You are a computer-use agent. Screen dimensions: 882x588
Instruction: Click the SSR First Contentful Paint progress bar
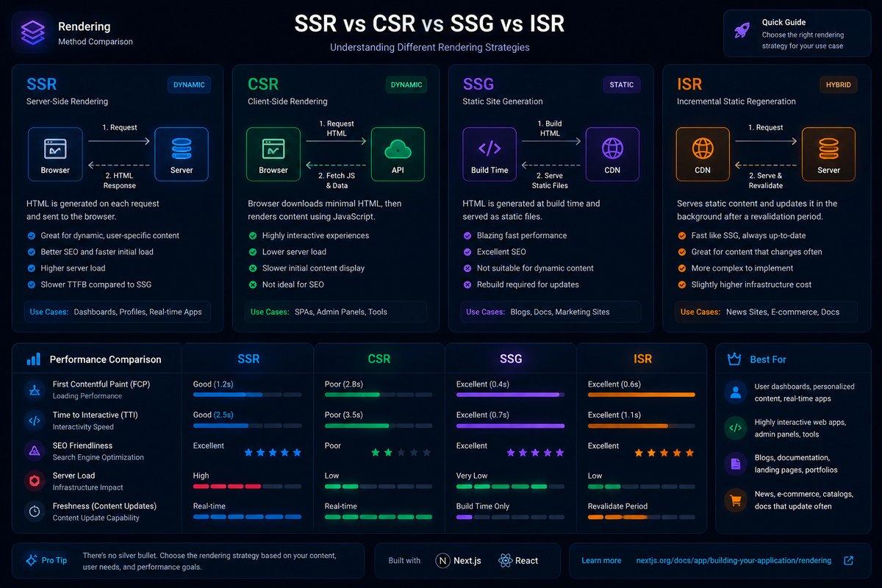(247, 395)
